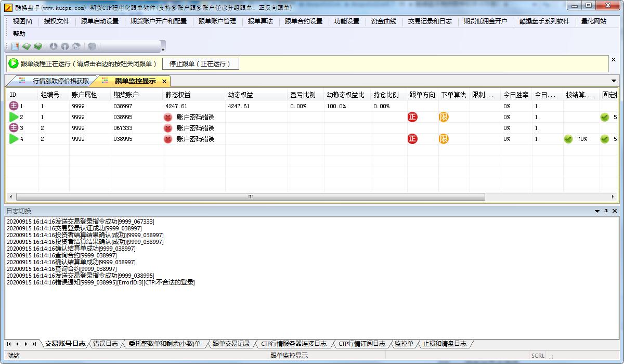This screenshot has width=624, height=364.
Task: Click the globe icon in the toolbar
Action: [92, 46]
